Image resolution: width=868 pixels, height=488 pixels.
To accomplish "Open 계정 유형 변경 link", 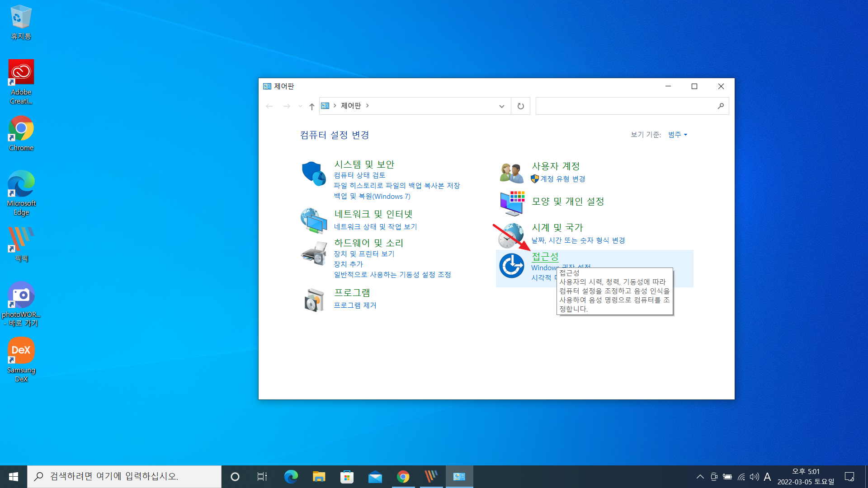I will point(562,179).
